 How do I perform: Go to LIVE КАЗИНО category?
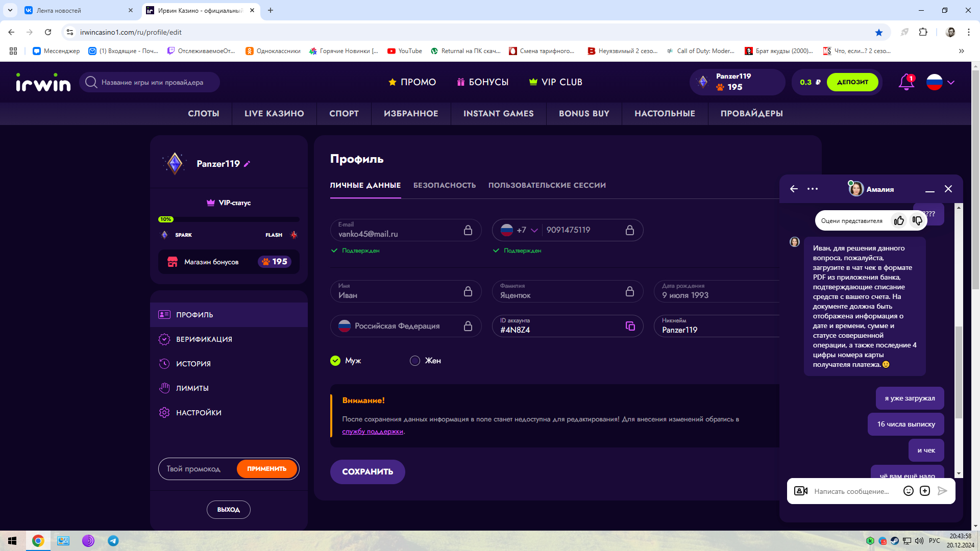point(274,113)
